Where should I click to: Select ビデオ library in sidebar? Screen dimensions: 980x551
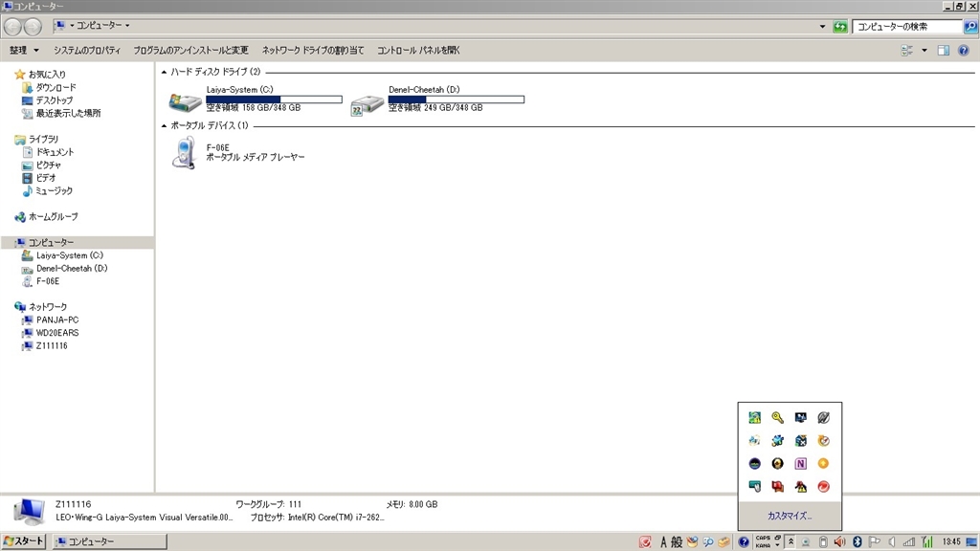pos(46,178)
